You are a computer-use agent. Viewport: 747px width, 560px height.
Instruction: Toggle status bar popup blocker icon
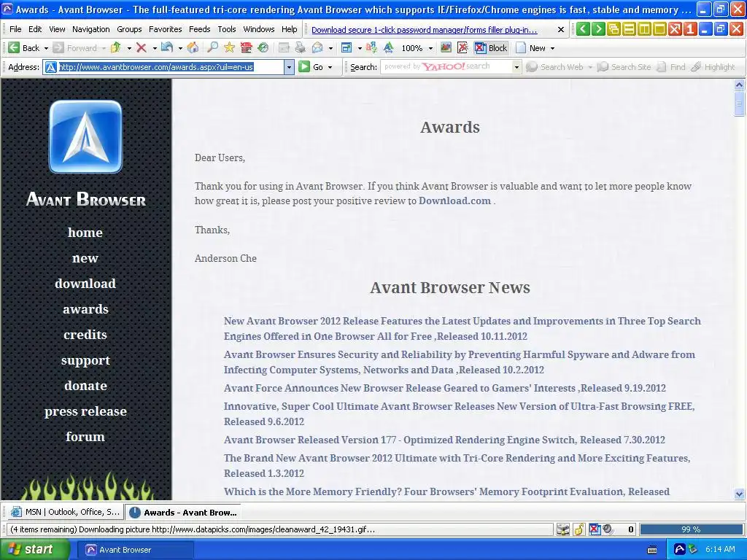595,529
